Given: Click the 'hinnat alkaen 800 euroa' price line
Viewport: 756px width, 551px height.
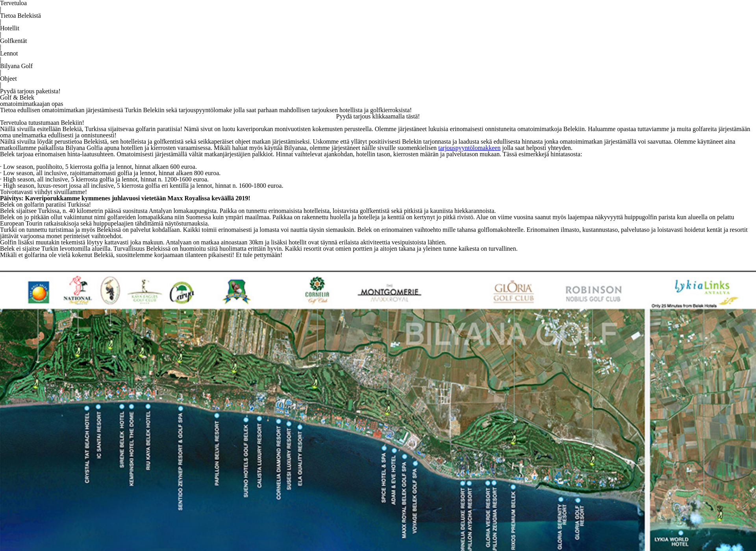Looking at the screenshot, I should tap(110, 173).
